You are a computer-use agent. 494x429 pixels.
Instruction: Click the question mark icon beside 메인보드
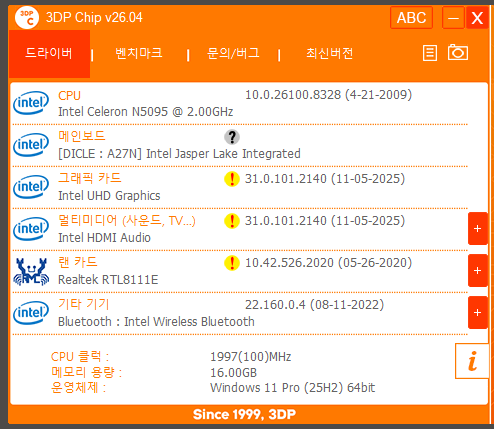click(x=232, y=137)
